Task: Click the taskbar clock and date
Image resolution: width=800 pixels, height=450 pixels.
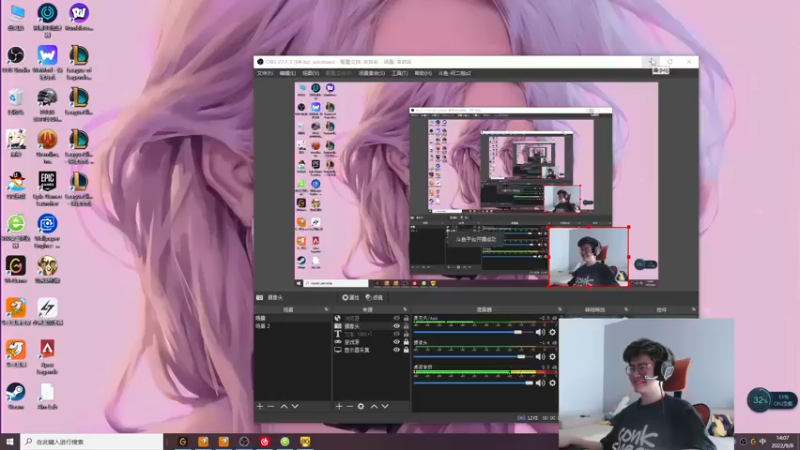Action: tap(783, 441)
